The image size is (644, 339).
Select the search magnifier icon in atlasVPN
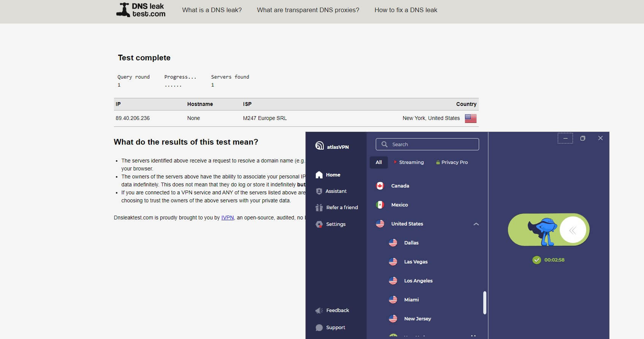pyautogui.click(x=385, y=144)
